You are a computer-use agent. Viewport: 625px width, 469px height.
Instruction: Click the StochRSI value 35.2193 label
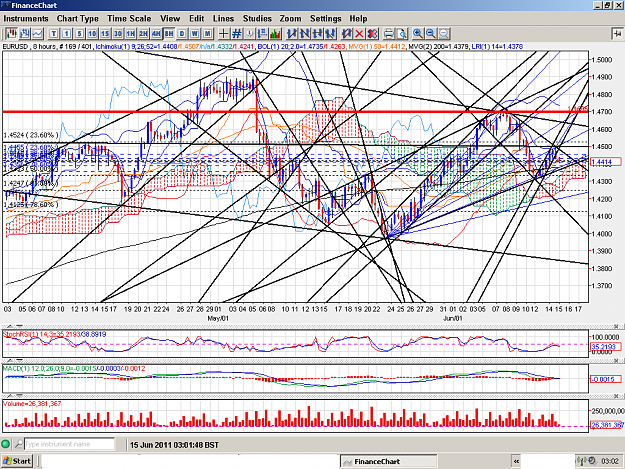point(605,347)
